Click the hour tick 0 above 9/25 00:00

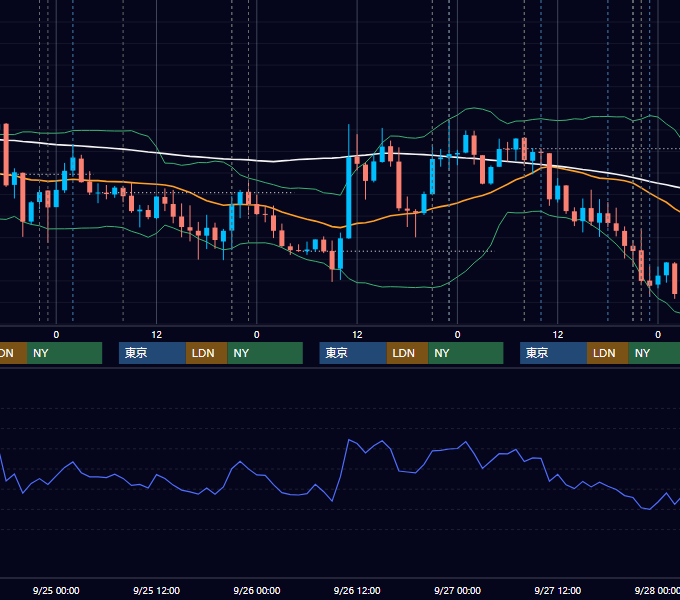[x=56, y=335]
